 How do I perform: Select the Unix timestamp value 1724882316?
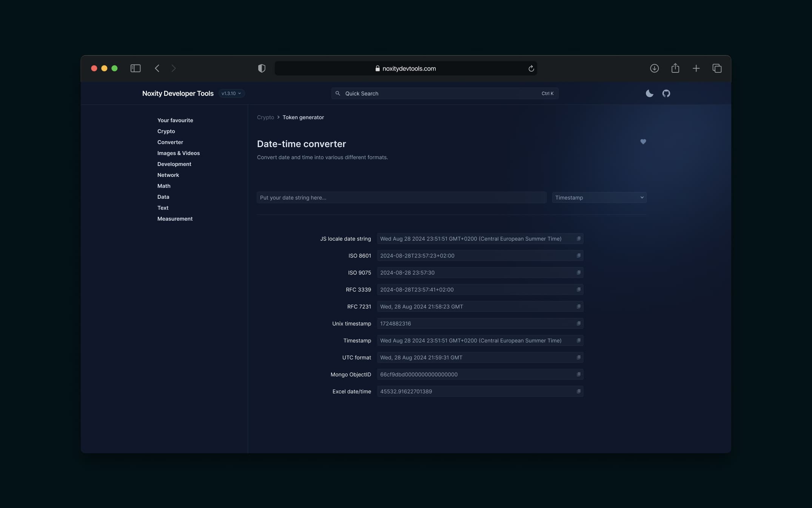click(396, 324)
